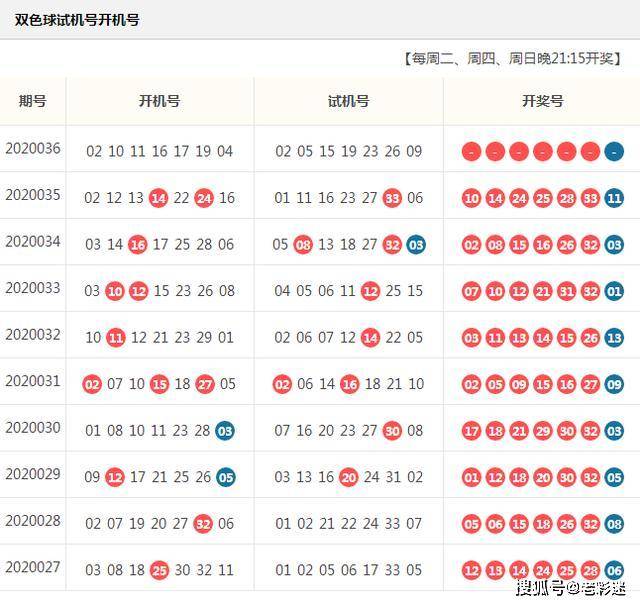Image resolution: width=640 pixels, height=605 pixels.
Task: Click red ball 31 in 2020033 开奖号
Action: click(567, 291)
